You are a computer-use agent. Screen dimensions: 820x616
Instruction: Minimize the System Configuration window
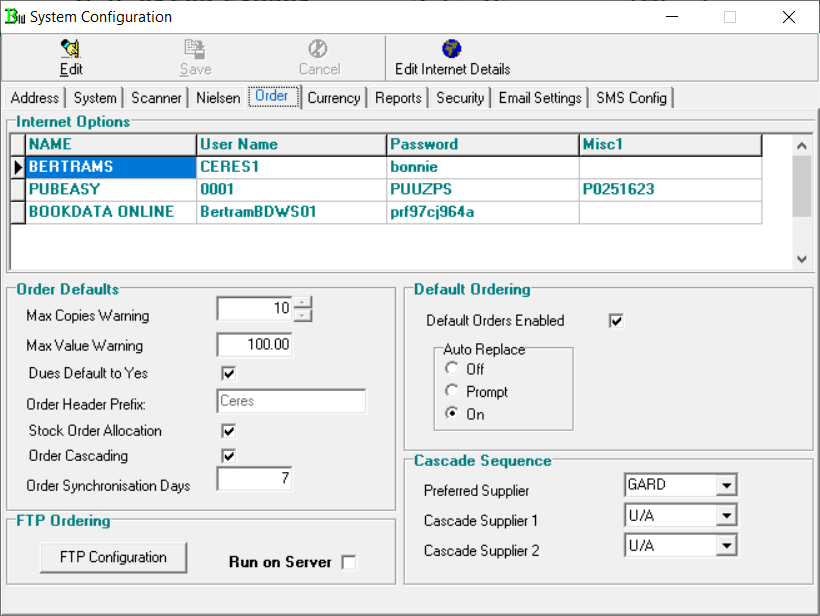[672, 17]
